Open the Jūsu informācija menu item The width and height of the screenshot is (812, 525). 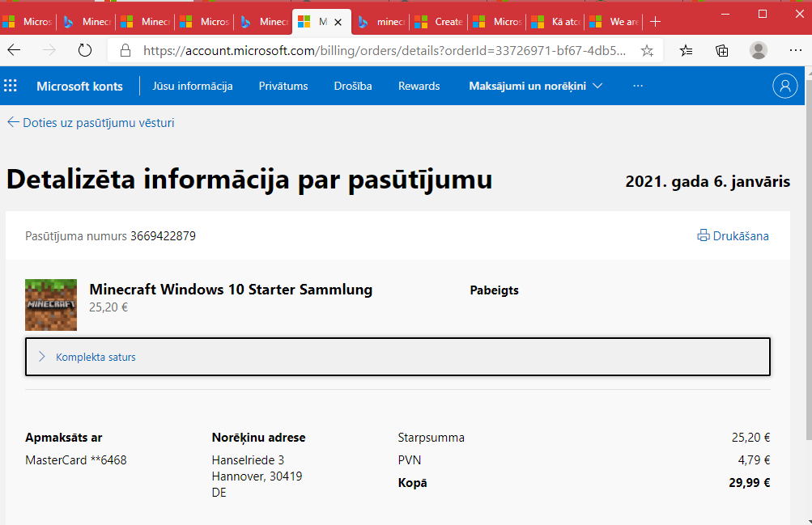pos(192,86)
